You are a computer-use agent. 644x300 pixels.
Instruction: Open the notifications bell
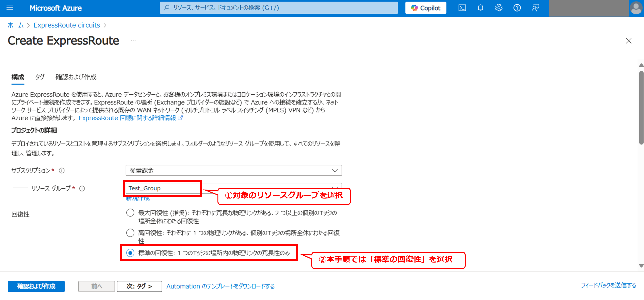480,8
